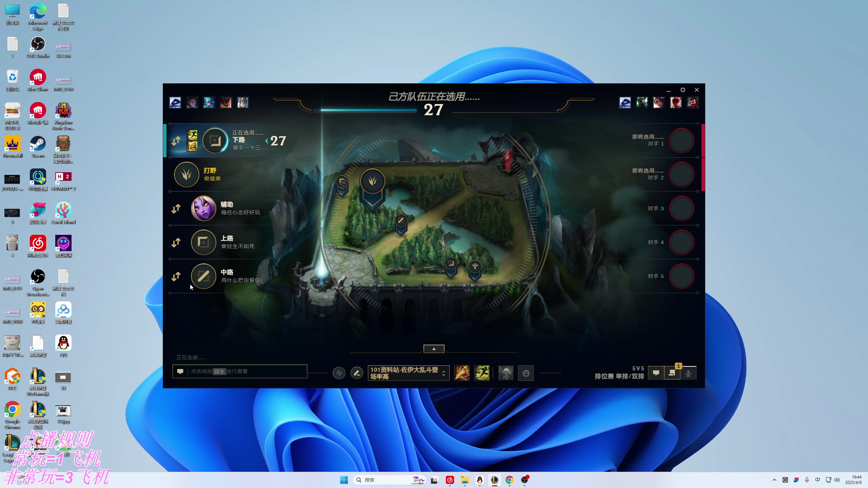Click the chat input box 点击或按回车进行查看
The width and height of the screenshot is (868, 488).
pos(240,371)
